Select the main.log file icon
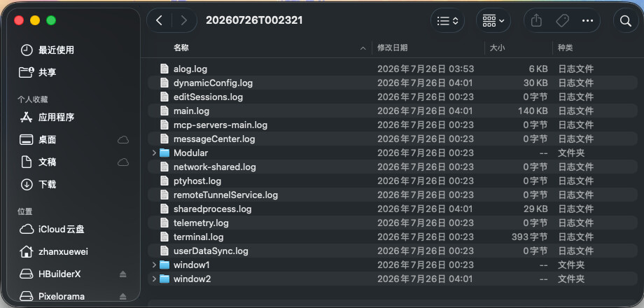Viewport: 644px width, 308px height. [164, 111]
